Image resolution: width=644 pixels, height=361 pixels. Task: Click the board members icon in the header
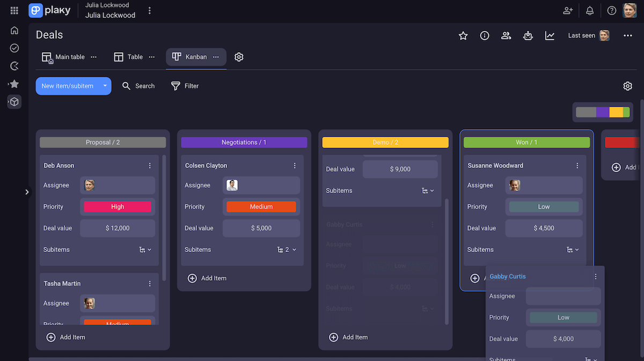tap(506, 35)
